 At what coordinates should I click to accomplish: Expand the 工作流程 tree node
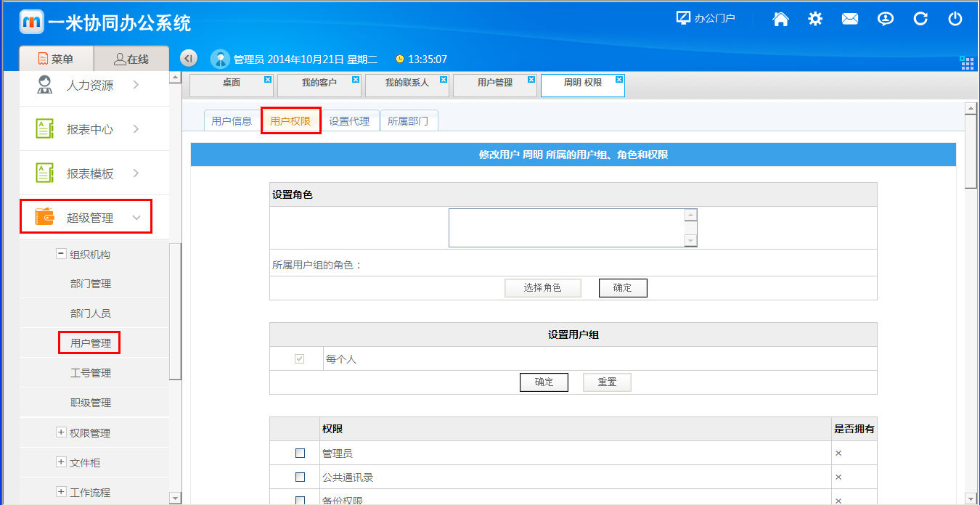coord(61,492)
